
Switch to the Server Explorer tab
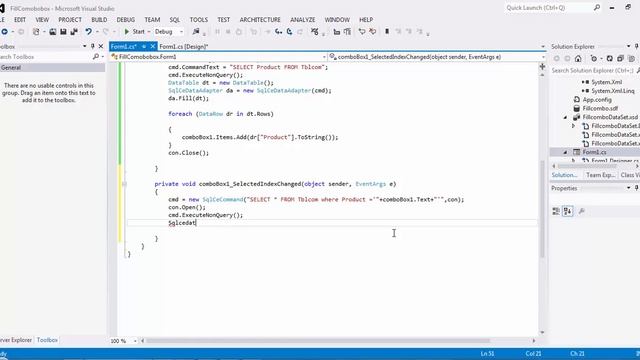(x=16, y=340)
